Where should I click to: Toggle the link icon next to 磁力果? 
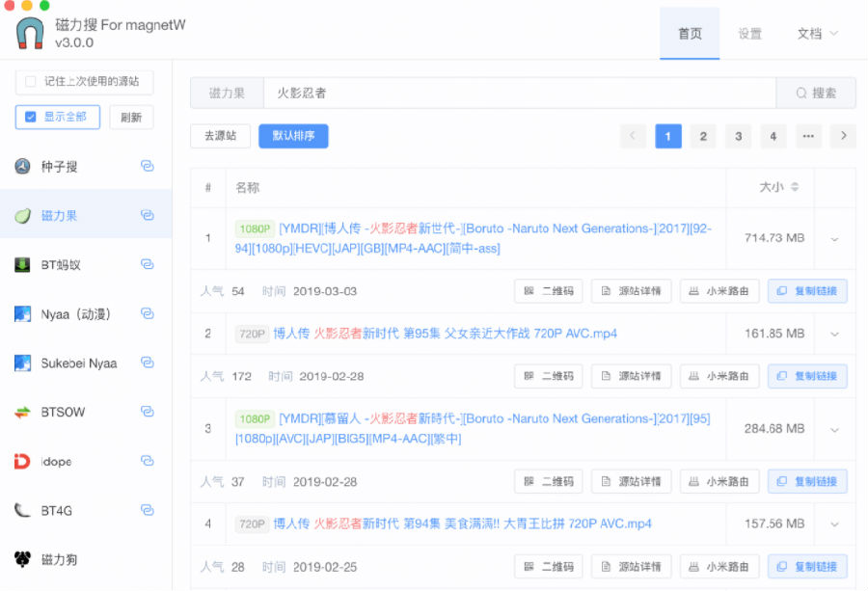pos(147,214)
